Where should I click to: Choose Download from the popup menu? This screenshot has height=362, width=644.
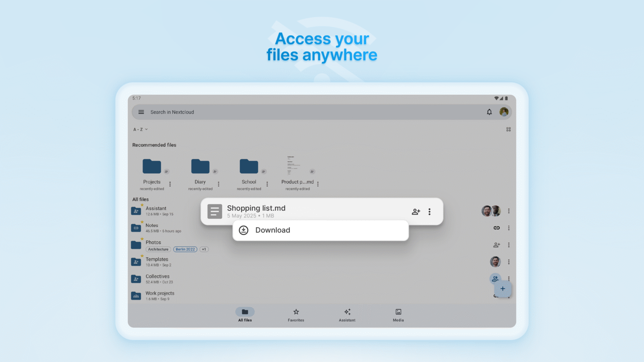321,230
